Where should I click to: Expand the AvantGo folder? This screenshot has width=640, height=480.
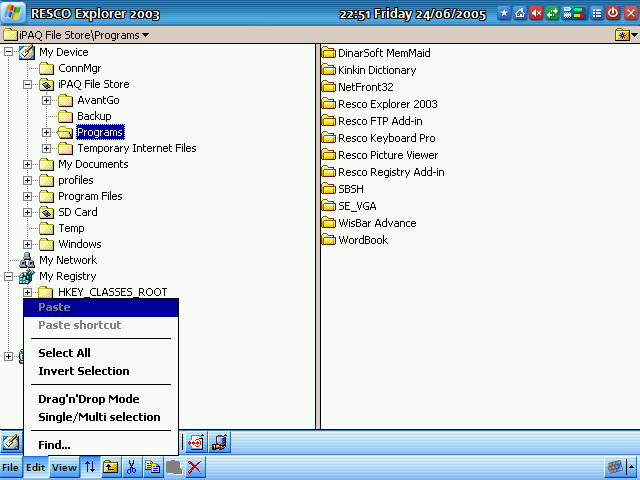click(x=47, y=100)
